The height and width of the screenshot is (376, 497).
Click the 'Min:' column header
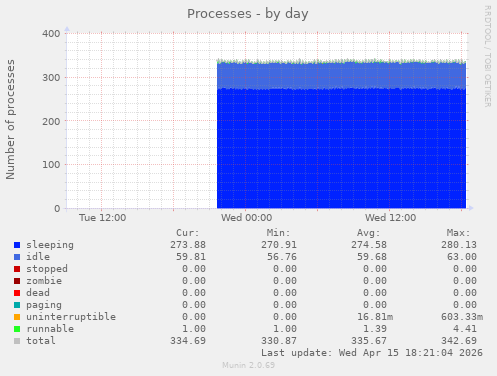(278, 233)
